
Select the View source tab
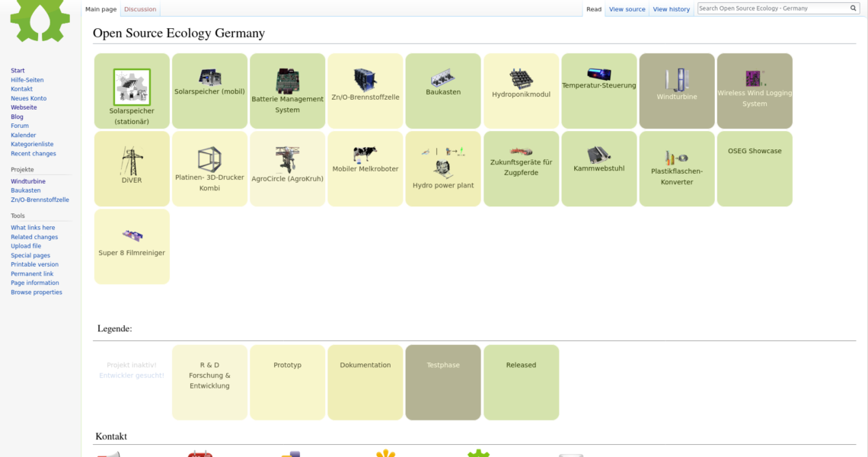click(x=627, y=9)
